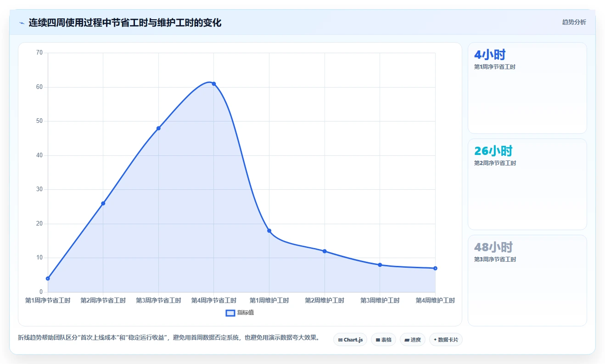Select the 第1周净节省工时 data point
605x364 pixels.
coord(48,278)
